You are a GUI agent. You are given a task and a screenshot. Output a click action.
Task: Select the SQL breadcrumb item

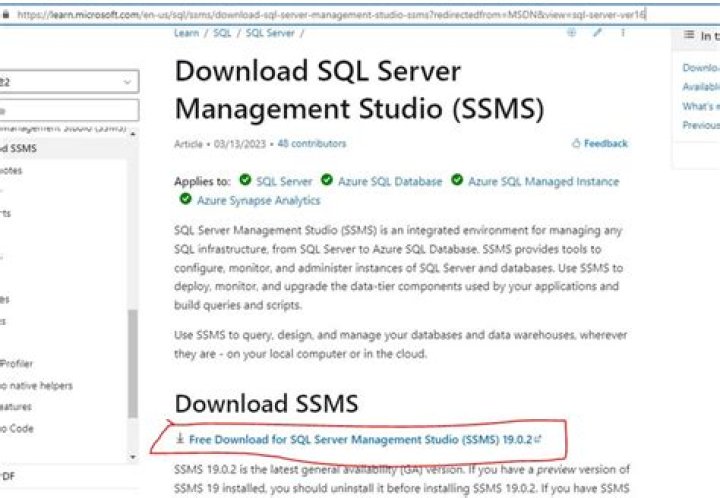click(x=222, y=33)
